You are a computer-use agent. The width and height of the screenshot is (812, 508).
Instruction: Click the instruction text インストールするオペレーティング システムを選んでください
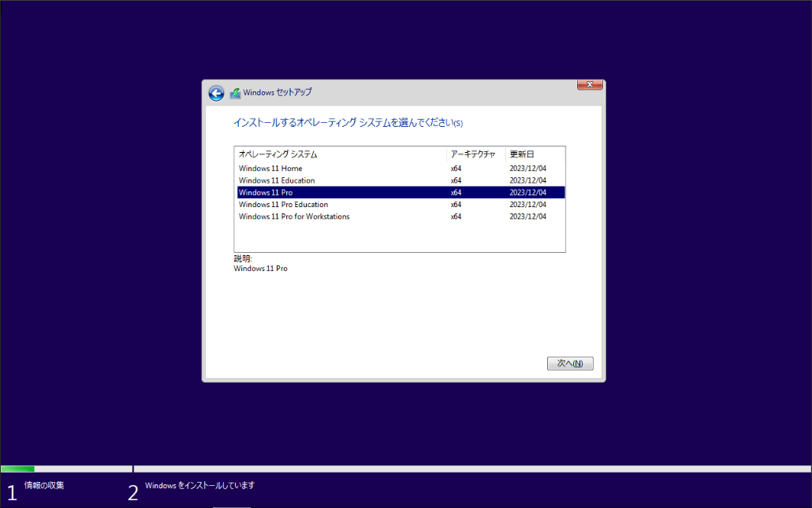pos(347,123)
